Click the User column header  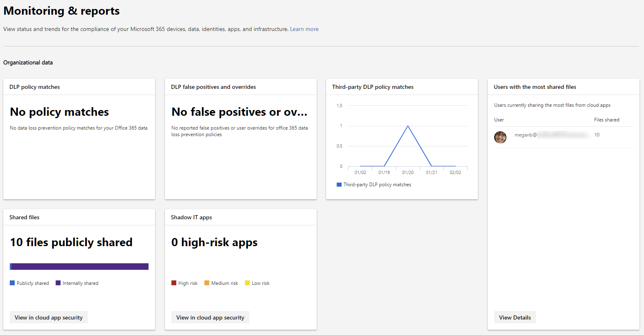pos(499,119)
